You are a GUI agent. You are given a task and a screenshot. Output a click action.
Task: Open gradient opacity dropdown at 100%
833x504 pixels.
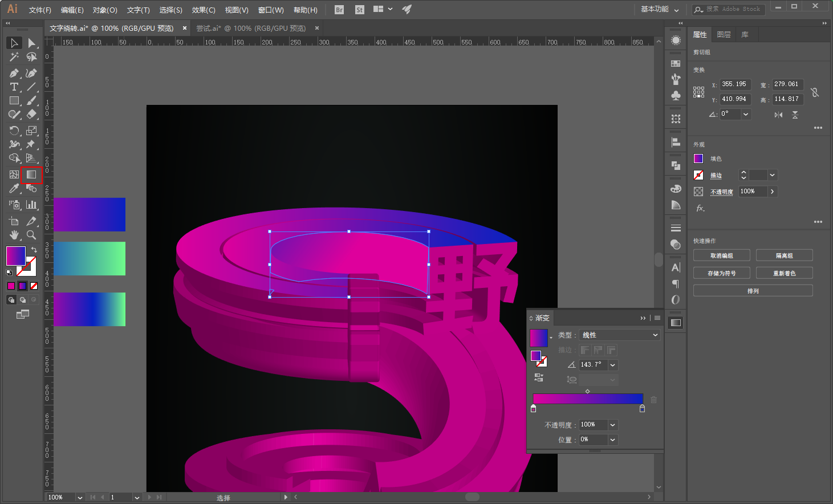(x=613, y=425)
